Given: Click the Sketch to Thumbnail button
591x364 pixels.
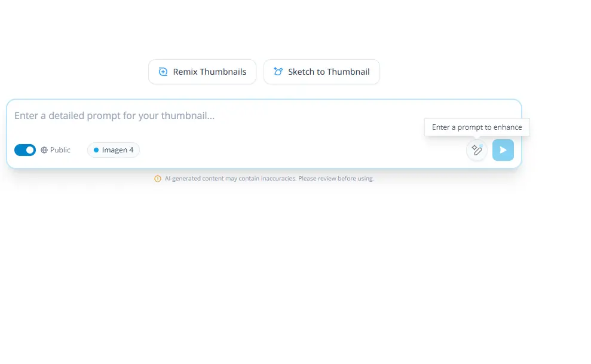Looking at the screenshot, I should point(321,71).
